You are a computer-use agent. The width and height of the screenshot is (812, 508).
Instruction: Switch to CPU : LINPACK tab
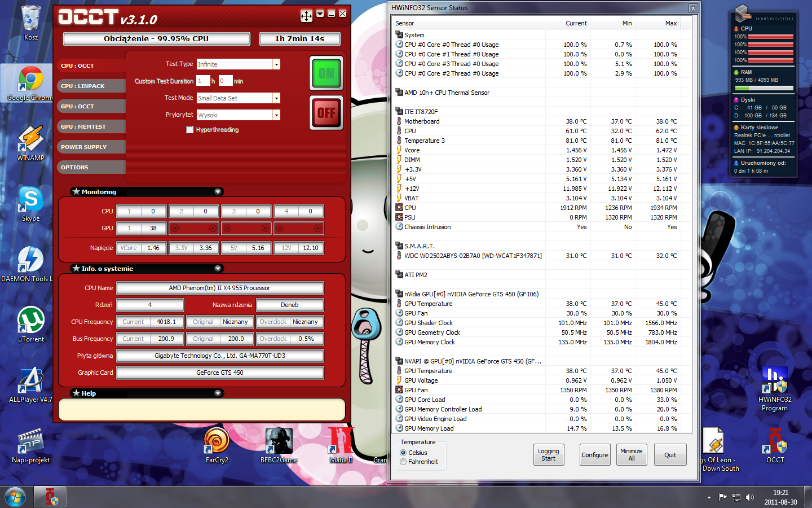[91, 86]
